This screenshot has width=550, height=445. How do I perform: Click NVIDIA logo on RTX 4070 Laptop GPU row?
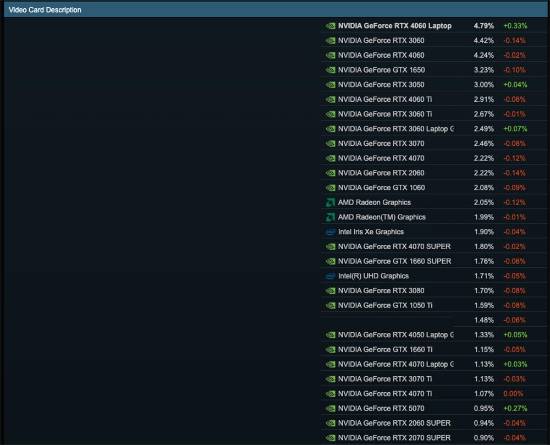[330, 364]
